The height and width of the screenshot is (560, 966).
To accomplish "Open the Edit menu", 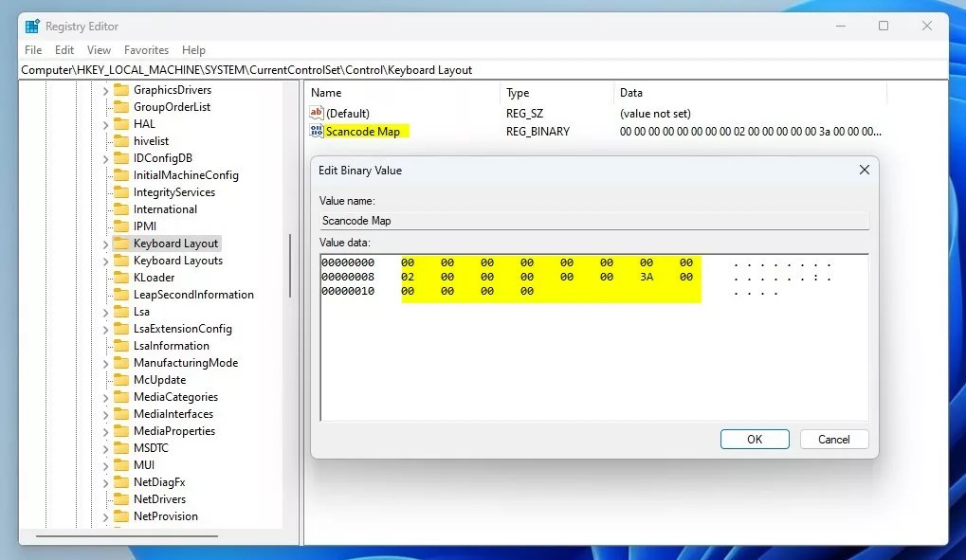I will tap(64, 49).
